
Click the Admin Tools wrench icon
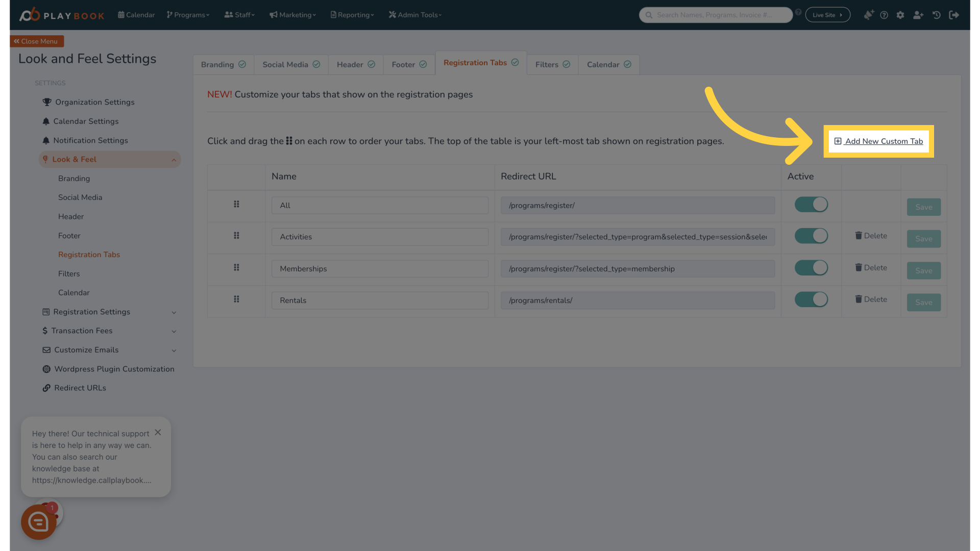pyautogui.click(x=393, y=15)
